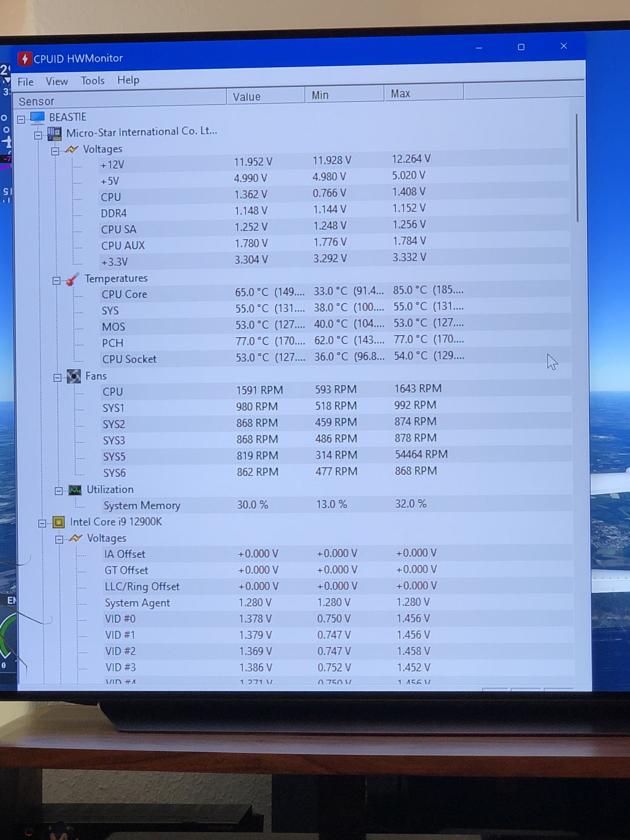Collapse the Intel Core i9 12900K node
This screenshot has width=630, height=840.
click(x=42, y=524)
